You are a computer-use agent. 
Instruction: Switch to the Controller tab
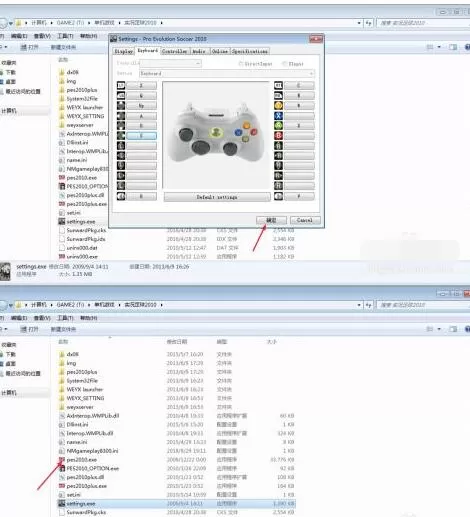(175, 51)
